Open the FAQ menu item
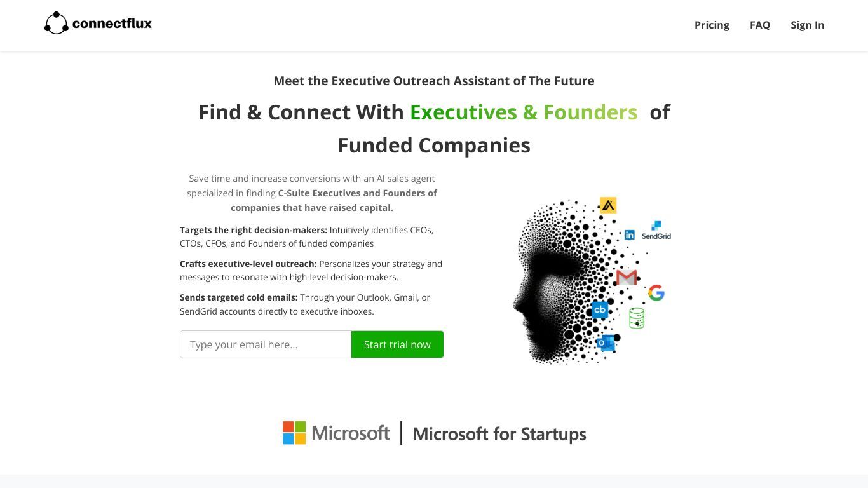The width and height of the screenshot is (868, 488). (760, 25)
